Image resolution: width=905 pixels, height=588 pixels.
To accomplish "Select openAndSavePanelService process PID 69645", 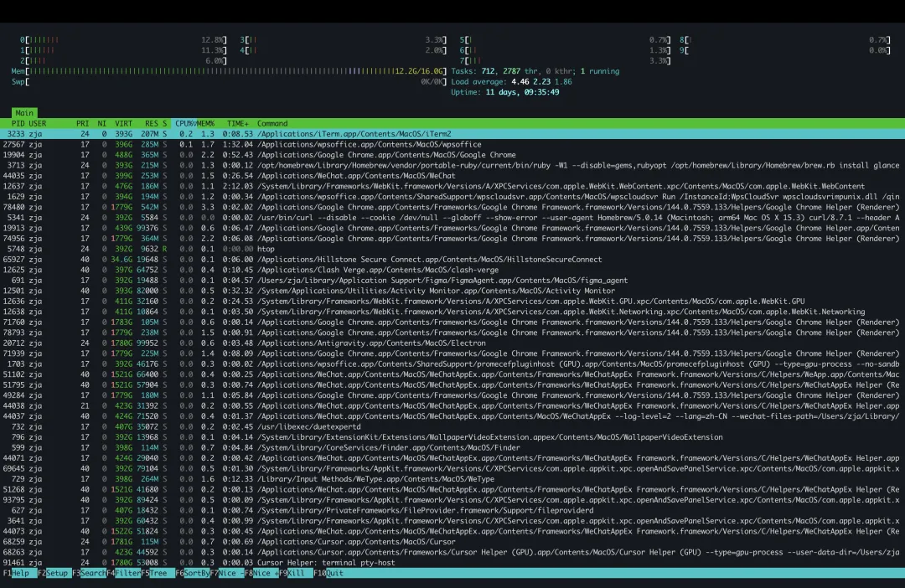I will click(452, 468).
